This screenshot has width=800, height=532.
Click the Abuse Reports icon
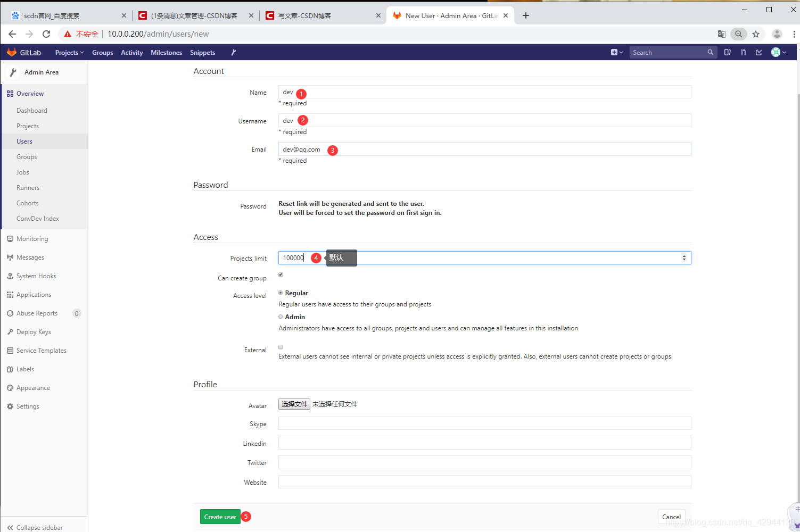click(10, 313)
